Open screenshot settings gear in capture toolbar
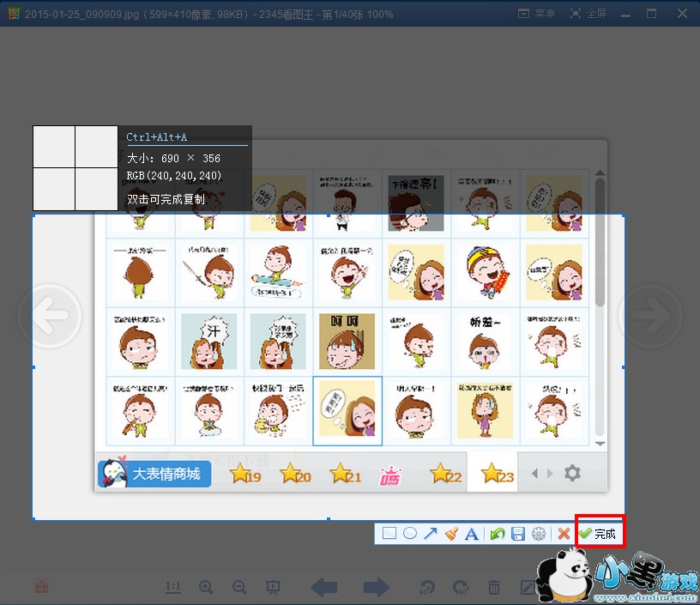 tap(539, 534)
